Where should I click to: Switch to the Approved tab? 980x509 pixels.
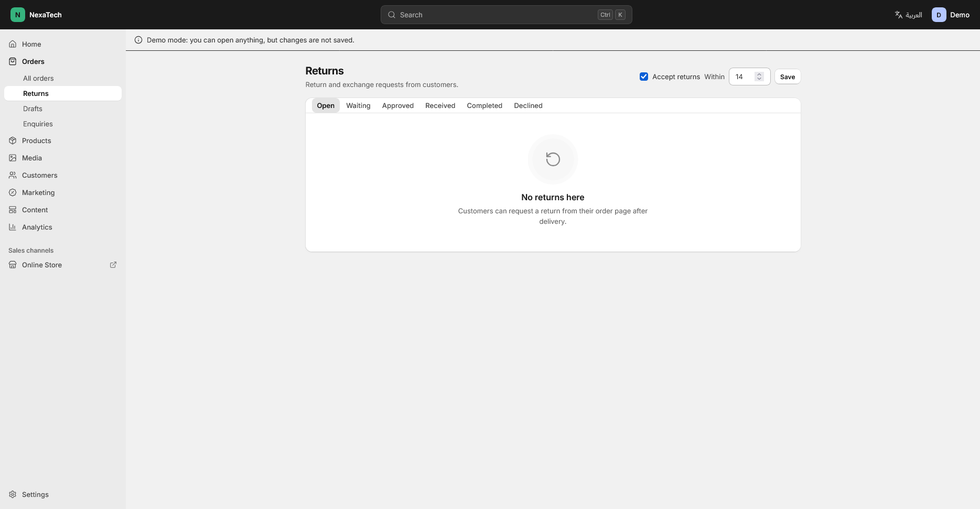[398, 105]
